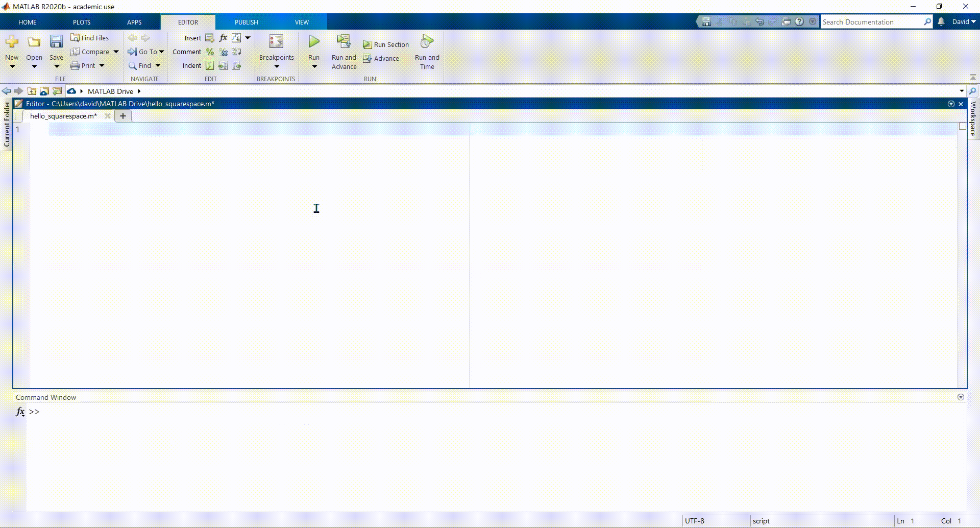Select the hello_squarespace.m tab
The height and width of the screenshot is (528, 980).
[63, 116]
